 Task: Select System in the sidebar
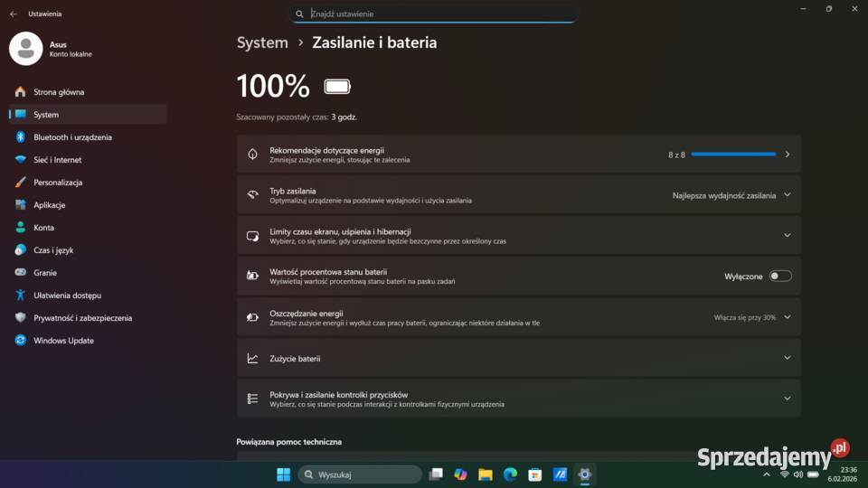88,115
